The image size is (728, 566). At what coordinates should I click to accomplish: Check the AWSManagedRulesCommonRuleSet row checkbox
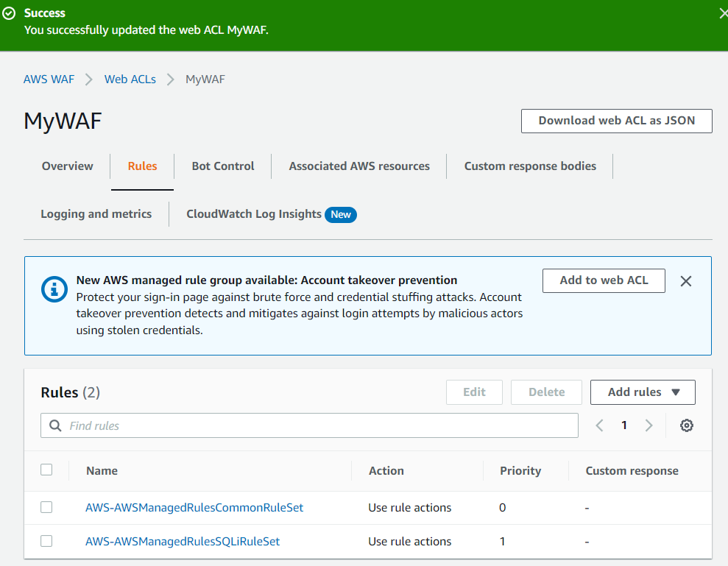coord(46,507)
